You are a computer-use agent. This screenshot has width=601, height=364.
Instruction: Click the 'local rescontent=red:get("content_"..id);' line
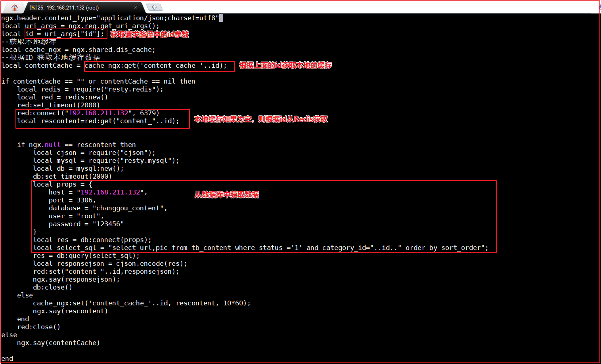coord(98,121)
